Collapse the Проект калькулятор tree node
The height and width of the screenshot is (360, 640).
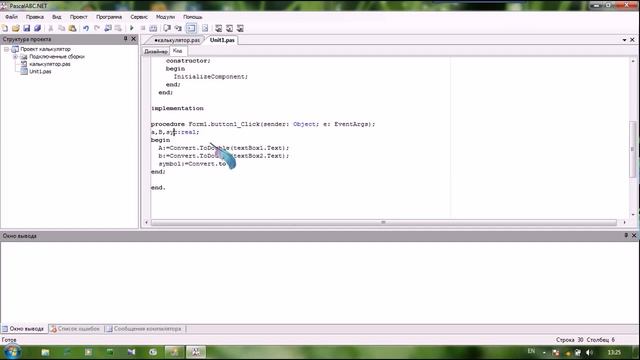[x=7, y=49]
